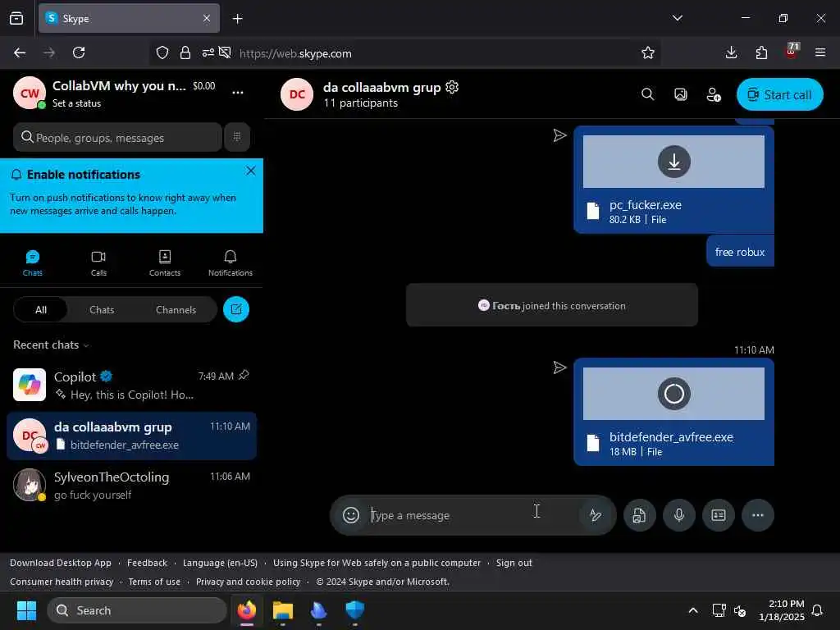The width and height of the screenshot is (840, 630).
Task: Click the Windows Start button
Action: click(26, 610)
